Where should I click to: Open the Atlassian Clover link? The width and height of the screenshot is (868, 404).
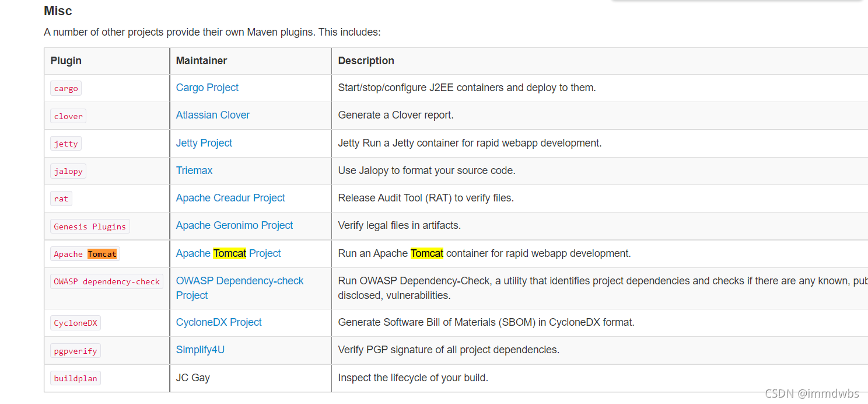[x=213, y=115]
